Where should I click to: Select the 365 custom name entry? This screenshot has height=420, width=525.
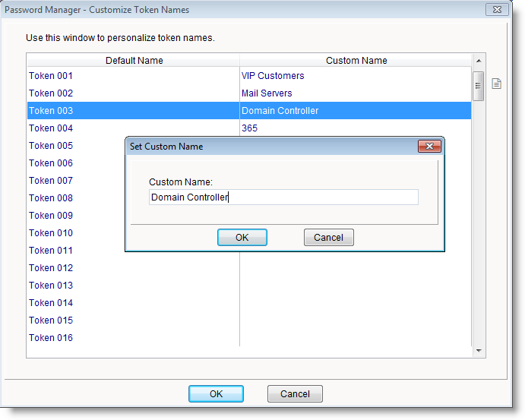tap(249, 128)
